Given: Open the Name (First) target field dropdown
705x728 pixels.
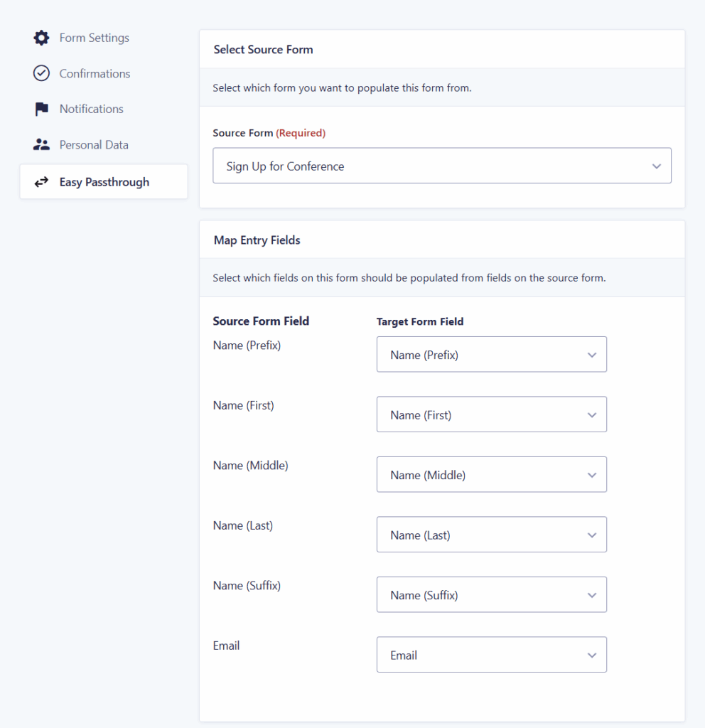Looking at the screenshot, I should 492,414.
